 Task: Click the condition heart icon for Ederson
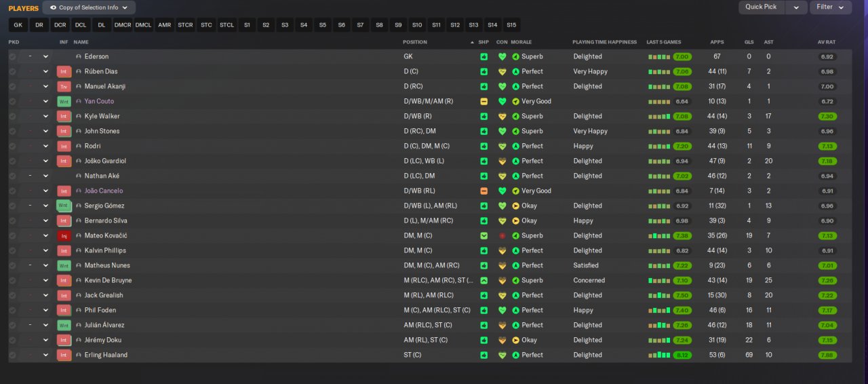(502, 56)
